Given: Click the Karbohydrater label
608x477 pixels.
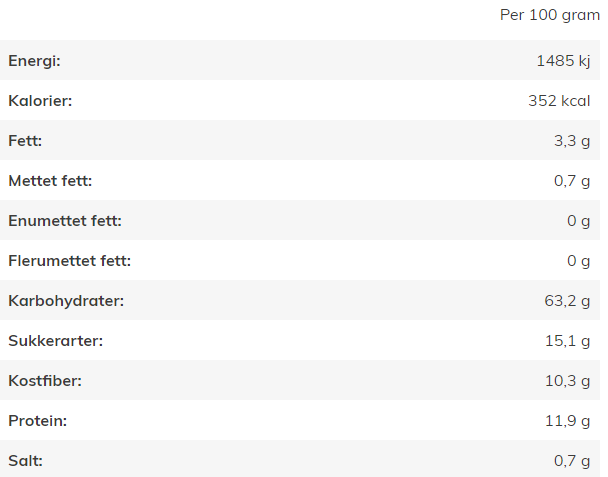Looking at the screenshot, I should [66, 301].
